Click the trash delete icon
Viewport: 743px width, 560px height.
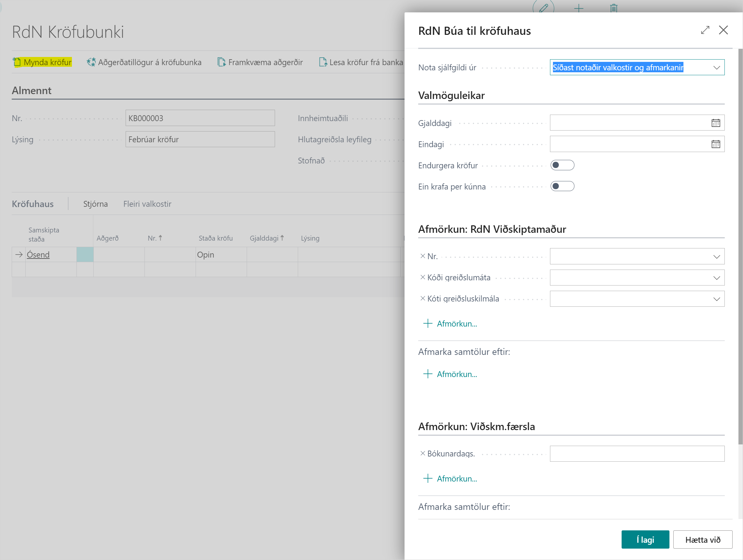(613, 8)
